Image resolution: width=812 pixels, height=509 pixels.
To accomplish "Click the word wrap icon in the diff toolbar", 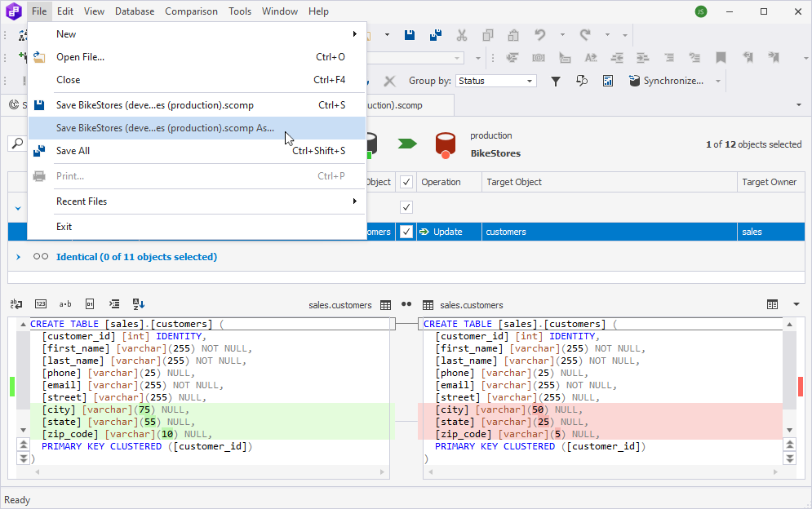I will 16,304.
